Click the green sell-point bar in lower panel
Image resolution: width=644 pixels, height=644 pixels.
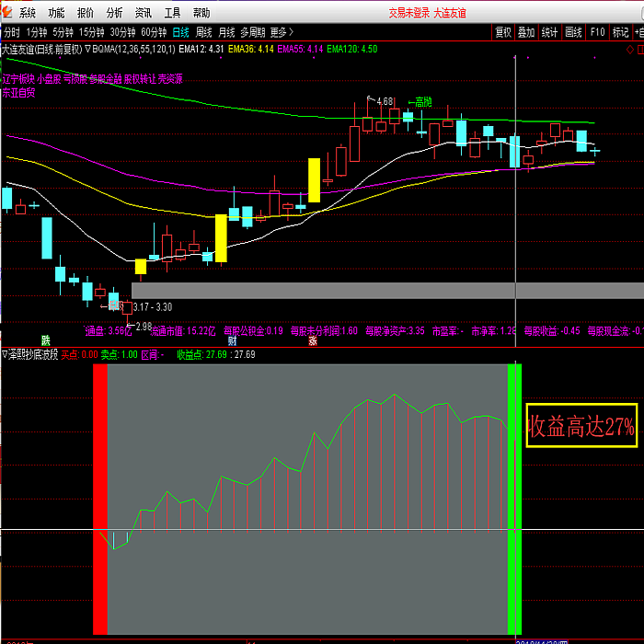[514, 499]
